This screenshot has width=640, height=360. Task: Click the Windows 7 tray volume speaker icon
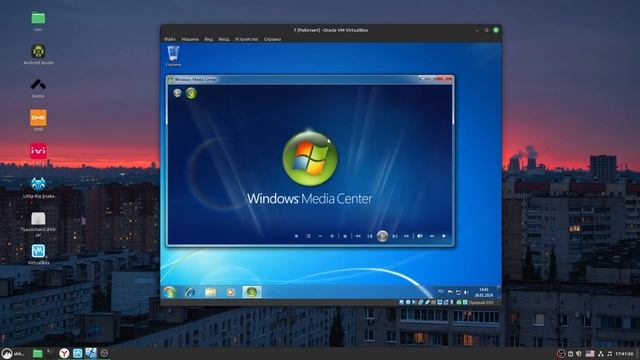[x=466, y=292]
